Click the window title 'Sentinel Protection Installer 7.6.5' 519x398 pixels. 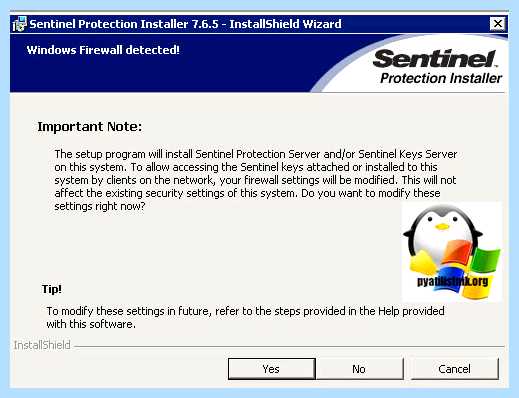click(124, 24)
